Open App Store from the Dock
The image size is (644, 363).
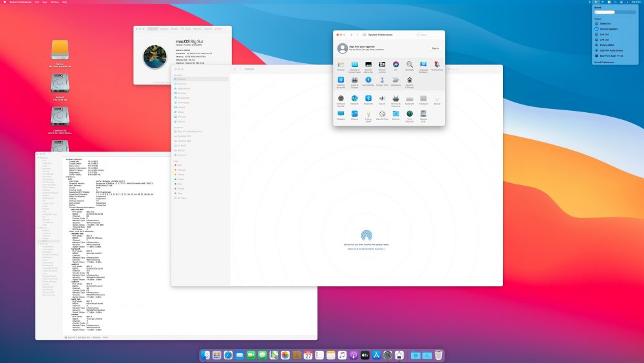(376, 355)
